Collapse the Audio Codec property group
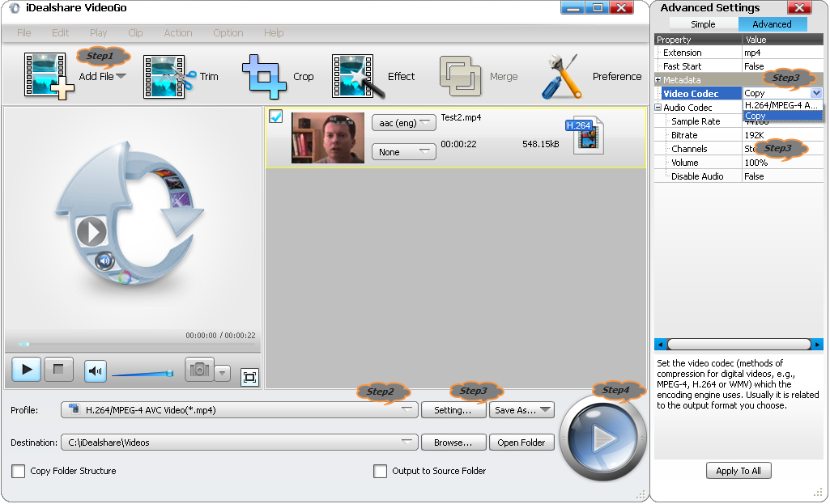The image size is (830, 504). point(658,108)
